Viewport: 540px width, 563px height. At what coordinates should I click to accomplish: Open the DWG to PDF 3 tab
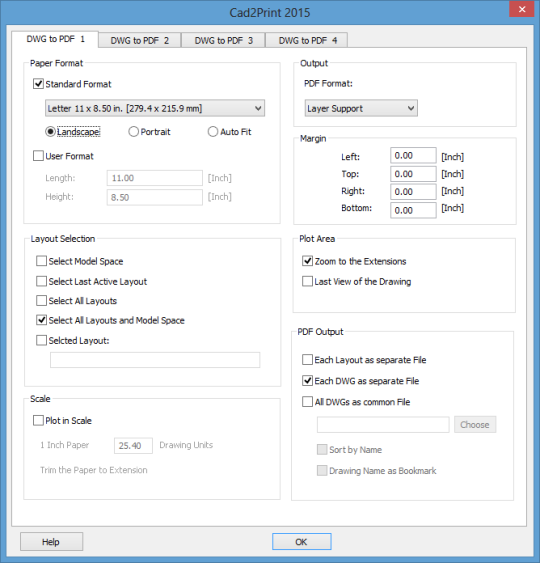click(x=223, y=40)
